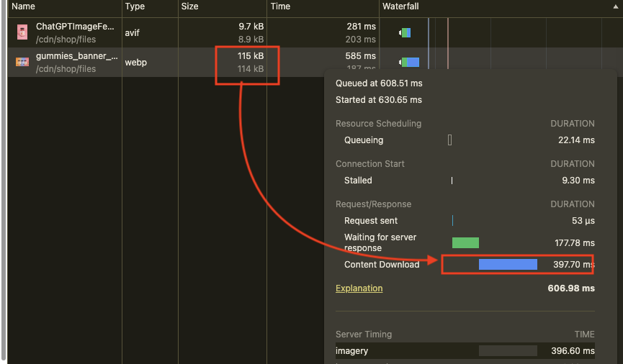Open the Explanation link in timing popup

coord(359,288)
